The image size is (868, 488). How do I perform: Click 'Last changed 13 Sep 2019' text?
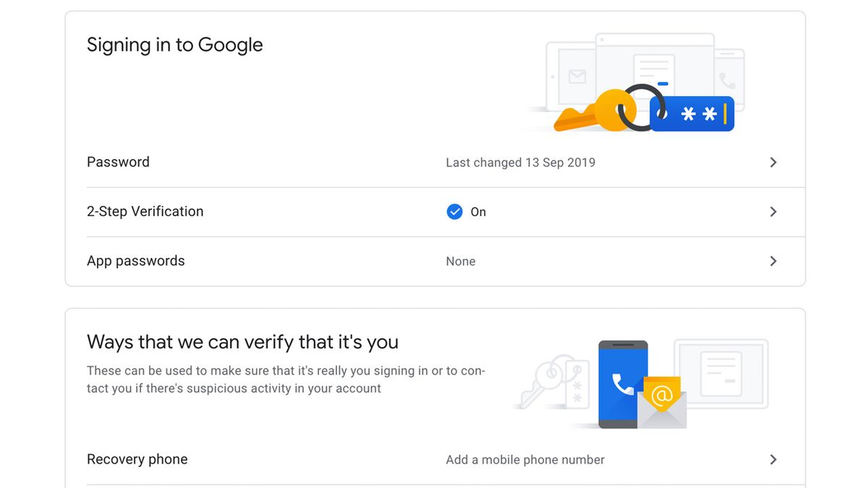click(520, 163)
